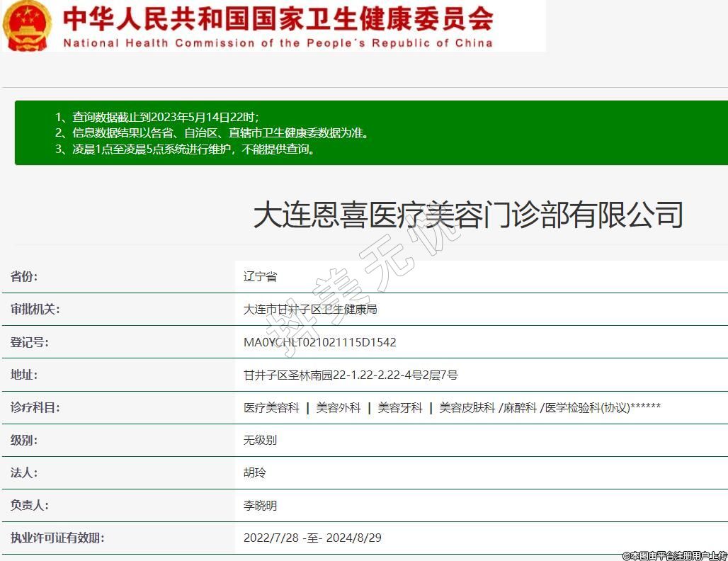Click the license validity dates 2022/7/28 to 2024/8/29
The width and height of the screenshot is (728, 561).
click(x=312, y=538)
